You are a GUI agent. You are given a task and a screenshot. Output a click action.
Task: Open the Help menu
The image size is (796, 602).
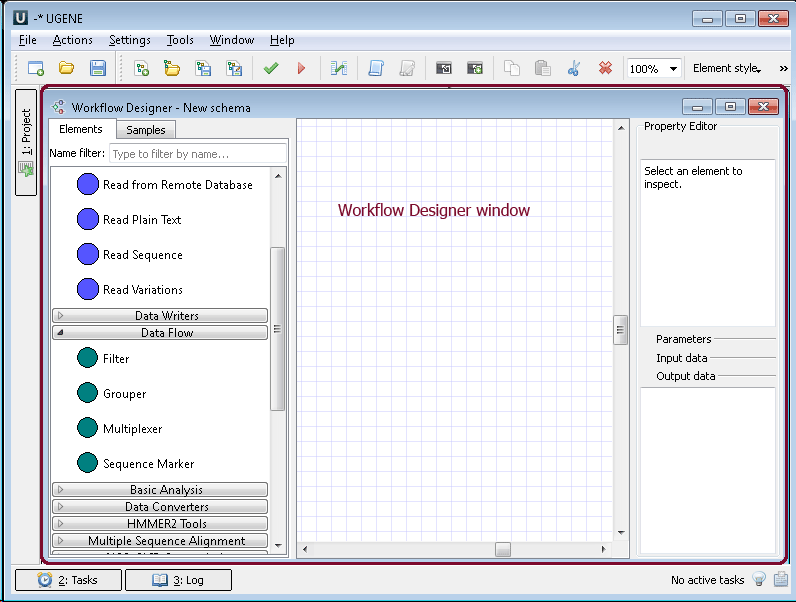coord(282,40)
